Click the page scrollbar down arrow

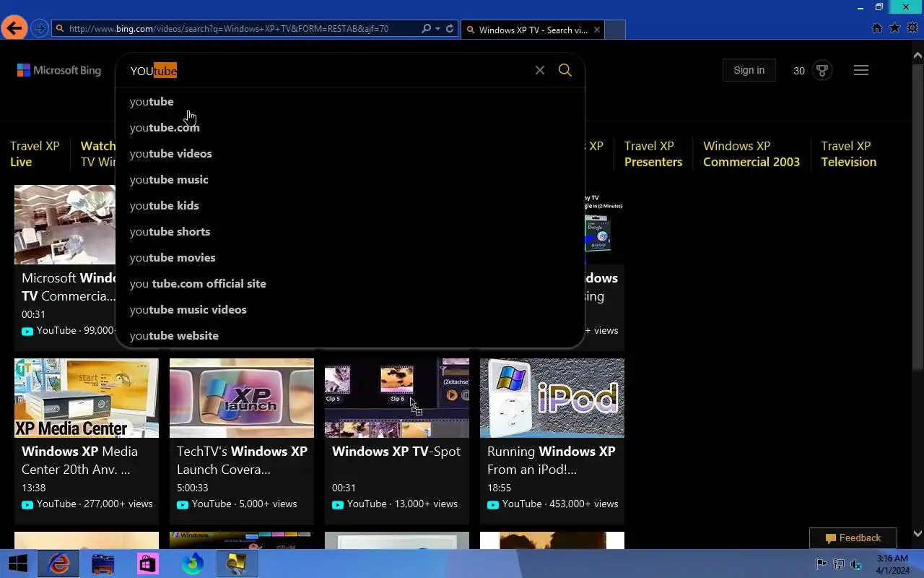[918, 534]
